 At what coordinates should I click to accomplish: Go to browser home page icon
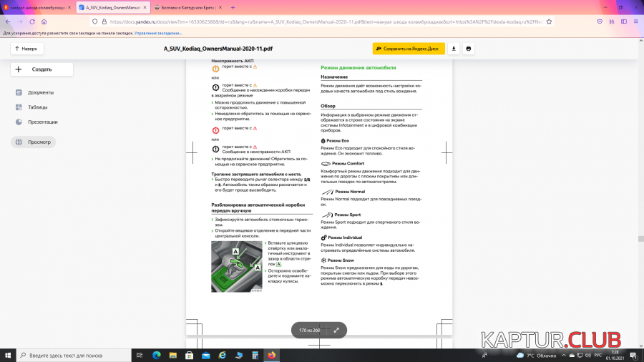coord(44,21)
